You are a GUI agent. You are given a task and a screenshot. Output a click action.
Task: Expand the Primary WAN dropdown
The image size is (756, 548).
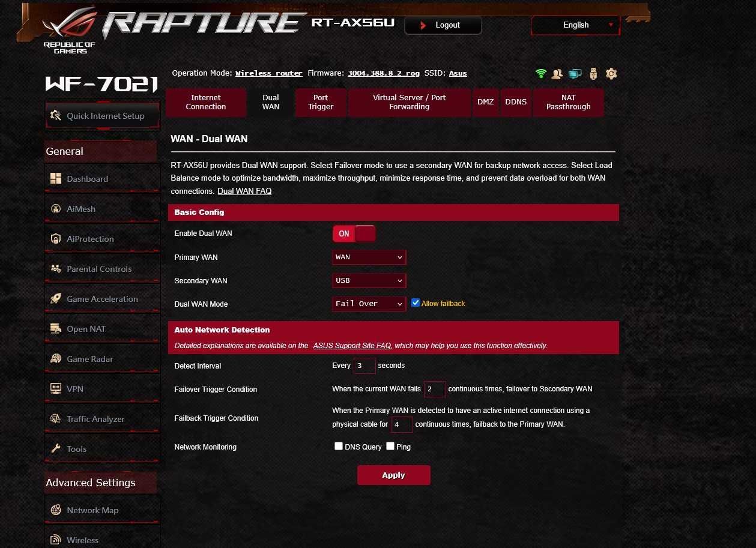pyautogui.click(x=369, y=257)
